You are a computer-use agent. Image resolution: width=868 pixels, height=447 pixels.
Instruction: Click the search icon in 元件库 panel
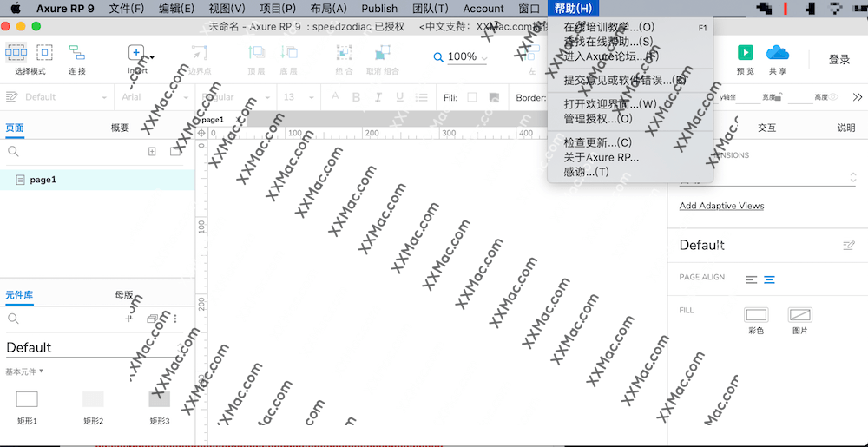click(13, 319)
